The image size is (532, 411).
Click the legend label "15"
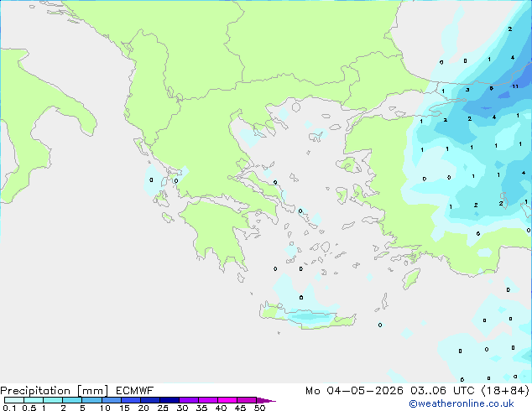[x=124, y=408]
